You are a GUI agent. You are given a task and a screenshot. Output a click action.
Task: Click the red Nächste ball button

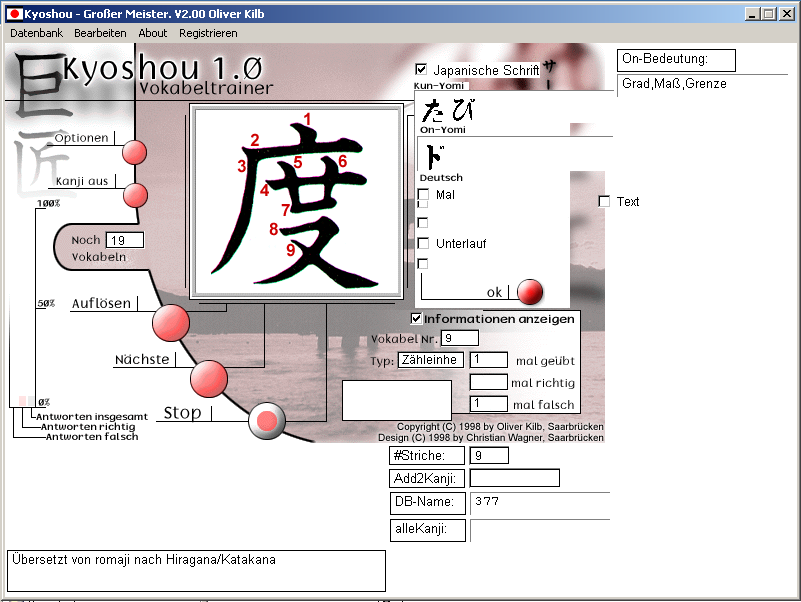coord(209,378)
